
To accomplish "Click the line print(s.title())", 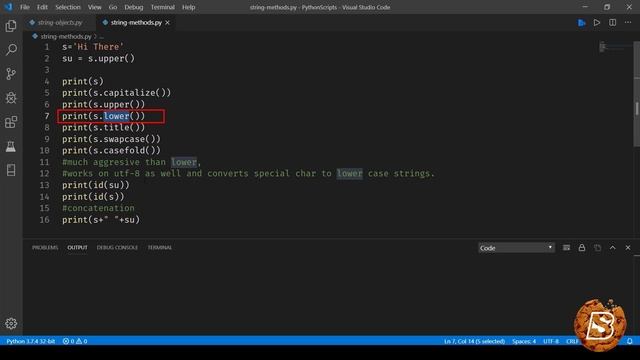I will [103, 127].
